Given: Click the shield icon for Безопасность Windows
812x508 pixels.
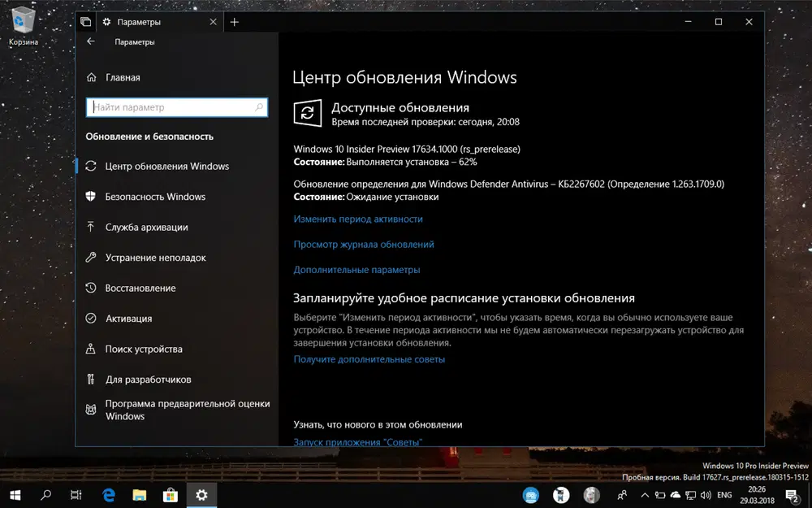Looking at the screenshot, I should [x=91, y=197].
